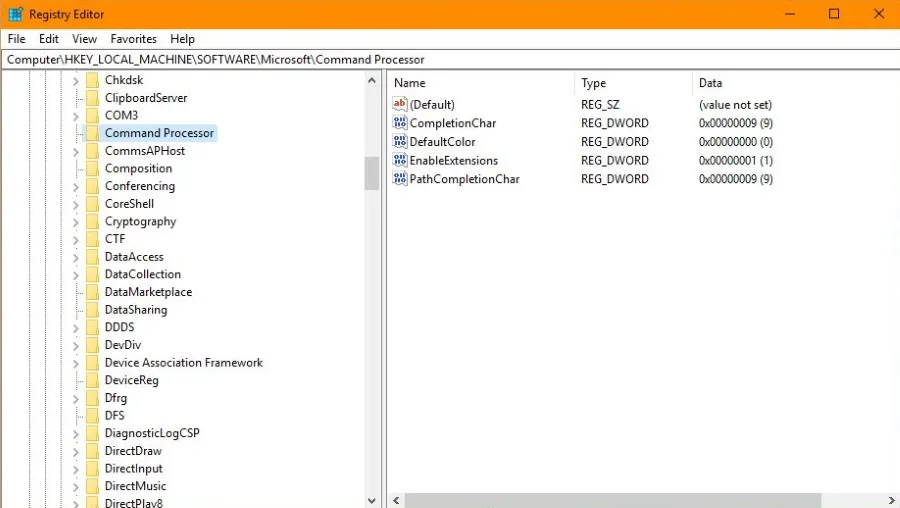Expand the DirectDraw key

(x=76, y=452)
